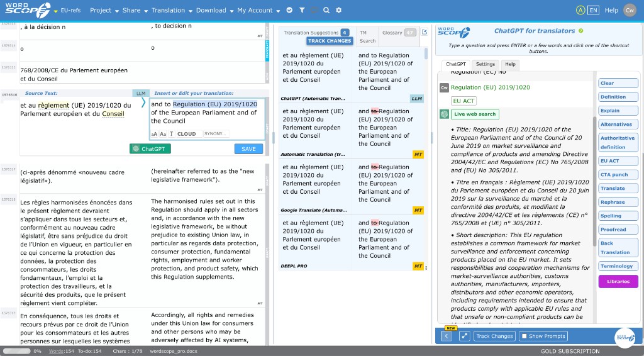Expand the My Account dropdown arrow

[278, 11]
